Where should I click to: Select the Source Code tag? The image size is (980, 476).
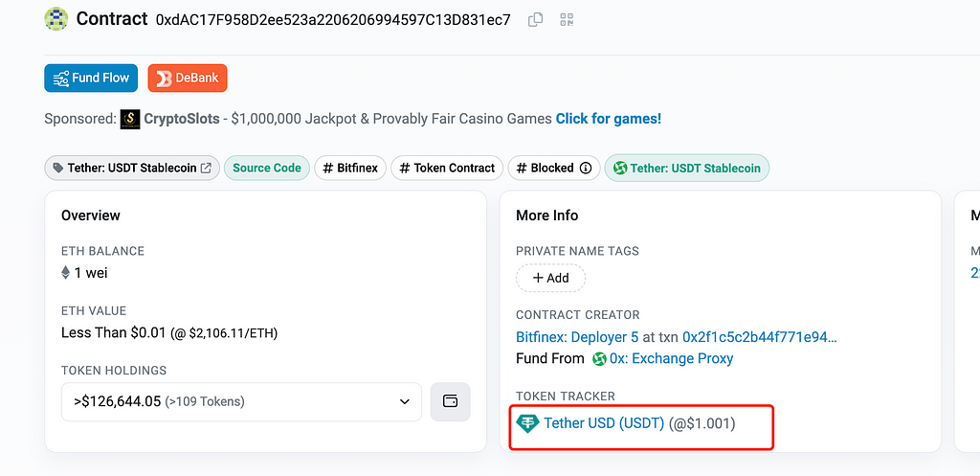click(266, 168)
